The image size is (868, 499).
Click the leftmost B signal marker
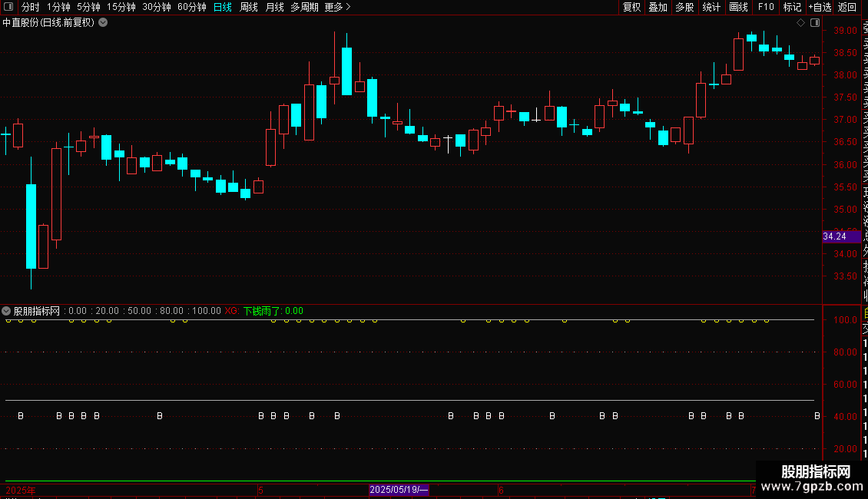[21, 416]
